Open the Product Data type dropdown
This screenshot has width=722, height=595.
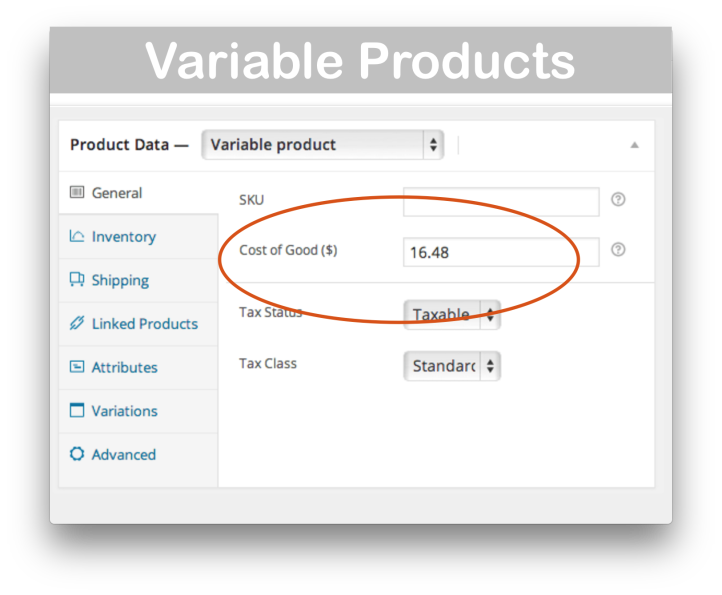[x=323, y=145]
